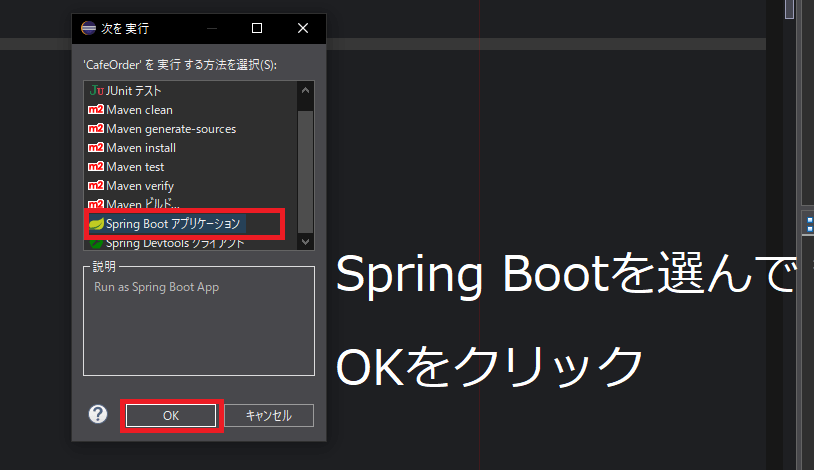Viewport: 814px width, 470px height.
Task: Pick the Maven install option
Action: [140, 148]
